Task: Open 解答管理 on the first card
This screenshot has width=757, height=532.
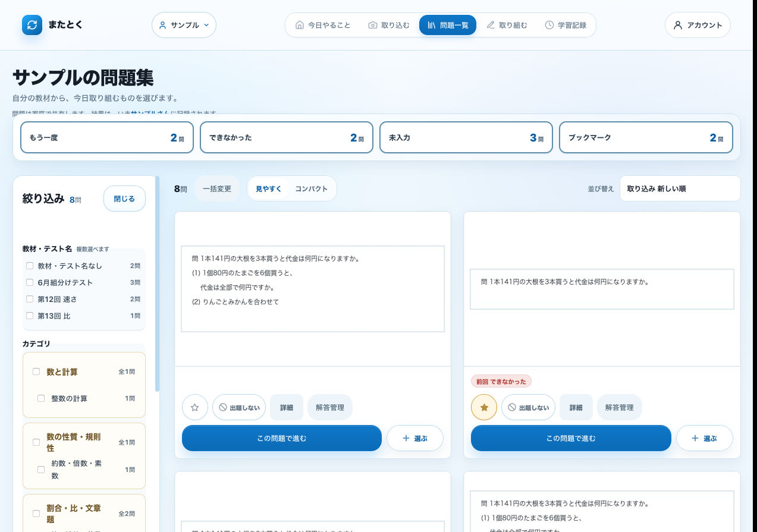Action: 330,407
